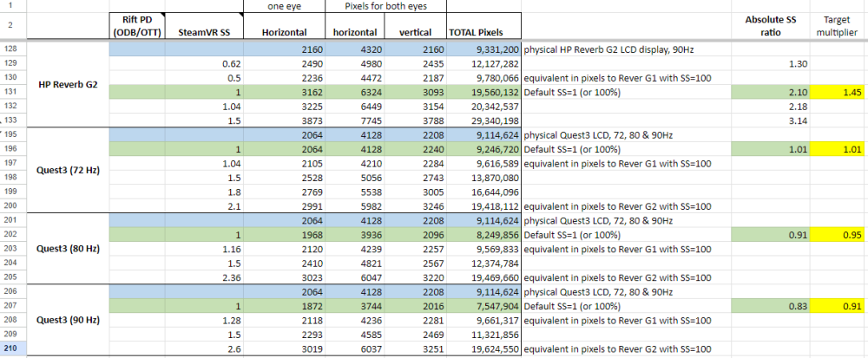The width and height of the screenshot is (868, 358).
Task: Expand hidden rows above row 195
Action: [x=3, y=133]
